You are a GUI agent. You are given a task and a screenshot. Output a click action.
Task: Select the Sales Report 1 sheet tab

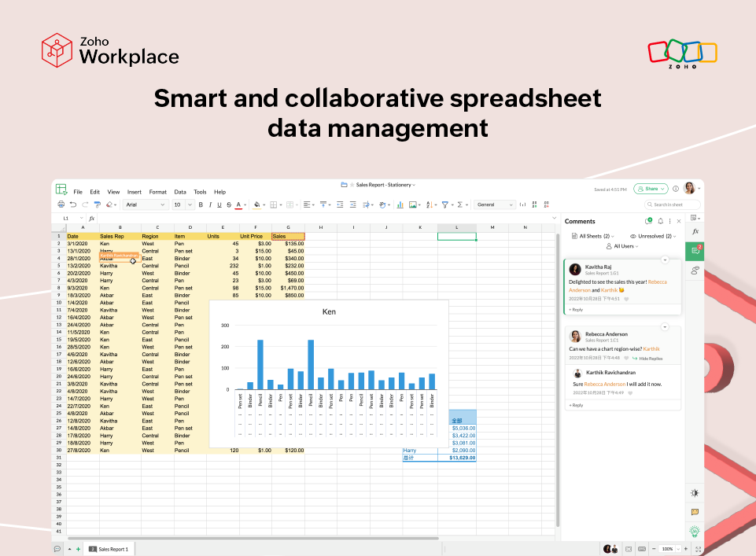coord(108,549)
